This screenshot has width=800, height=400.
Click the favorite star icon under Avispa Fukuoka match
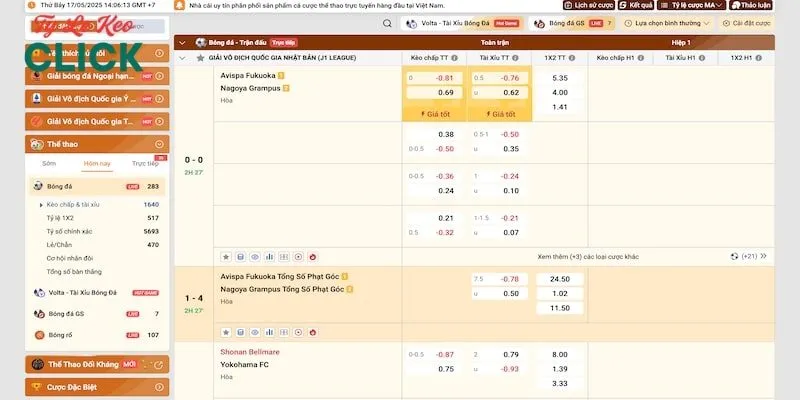click(x=225, y=256)
